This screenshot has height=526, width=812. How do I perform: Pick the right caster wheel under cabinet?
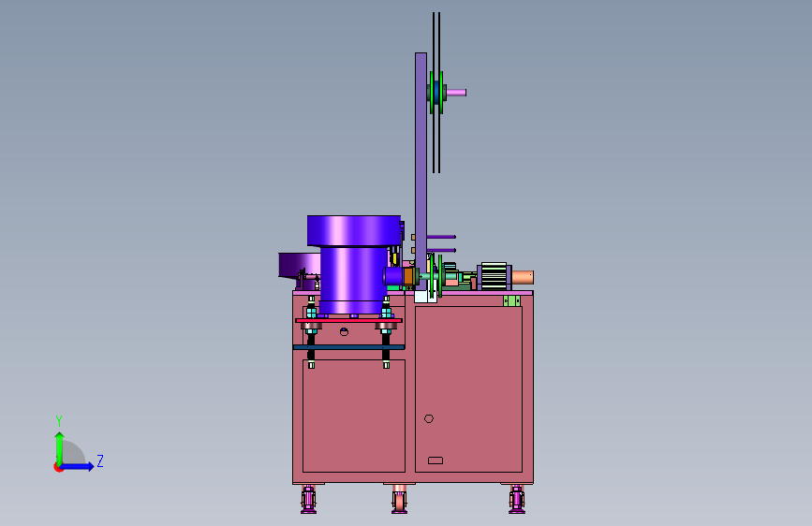[x=517, y=500]
